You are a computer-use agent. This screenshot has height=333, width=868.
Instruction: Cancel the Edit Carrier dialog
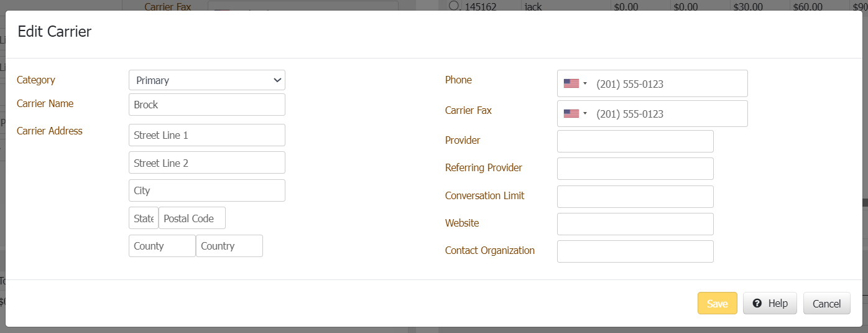(826, 304)
